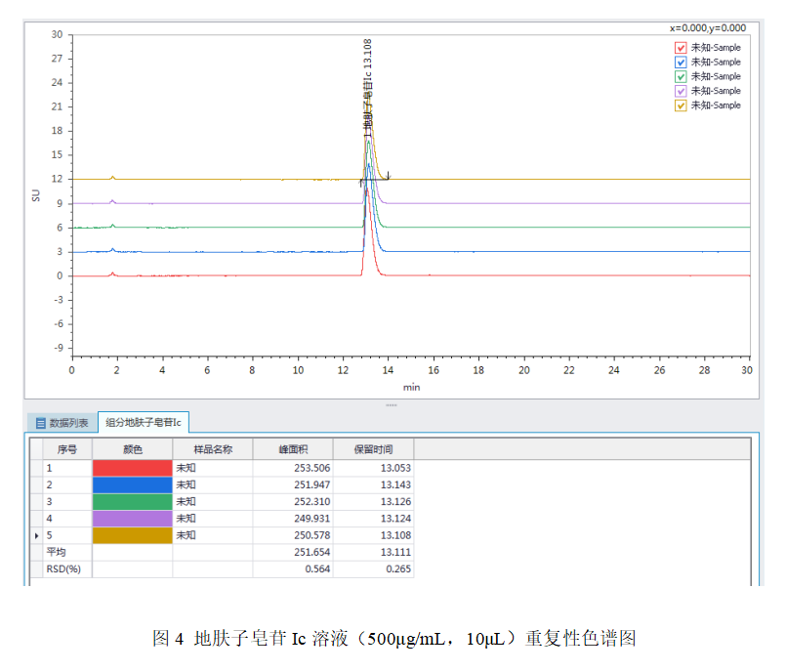
Task: Click the peak end marker on the yellow trace
Action: pos(388,176)
